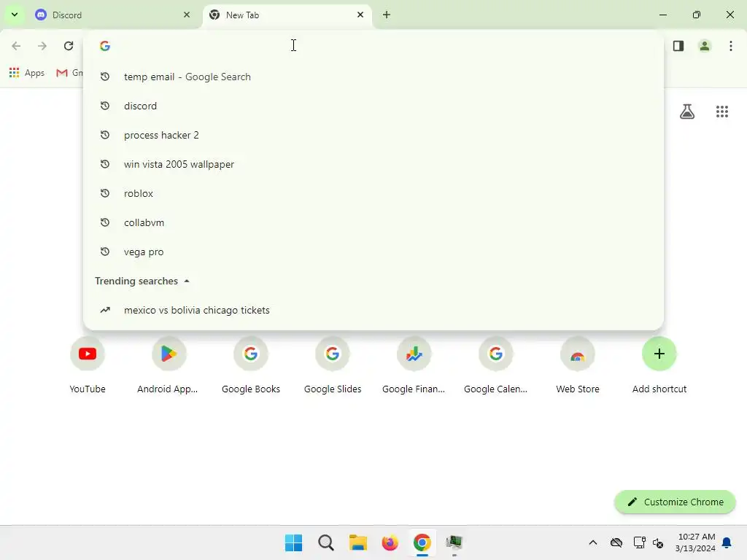The height and width of the screenshot is (560, 747).
Task: Open File Explorer from taskbar
Action: pyautogui.click(x=357, y=542)
